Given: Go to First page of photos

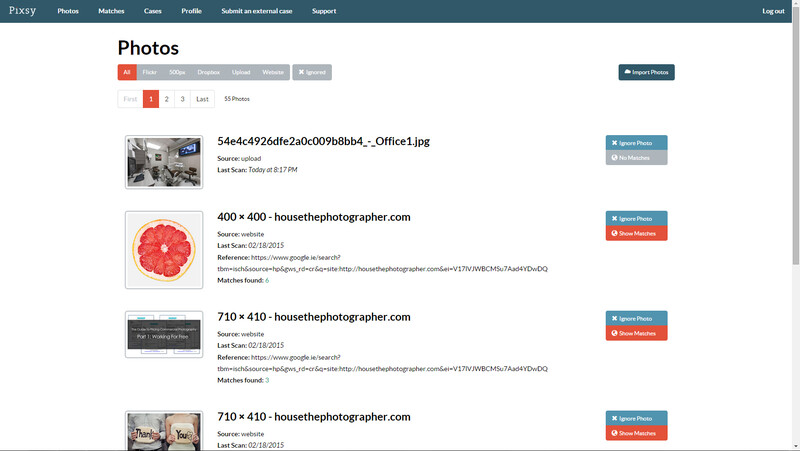Looking at the screenshot, I should click(x=130, y=99).
